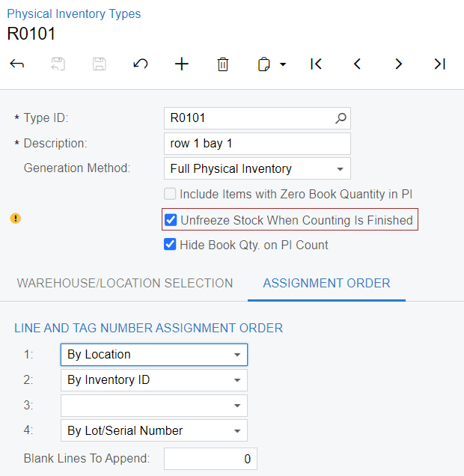Uncheck Hide Book Qty. on PI Count
Image resolution: width=464 pixels, height=476 pixels.
click(x=170, y=245)
